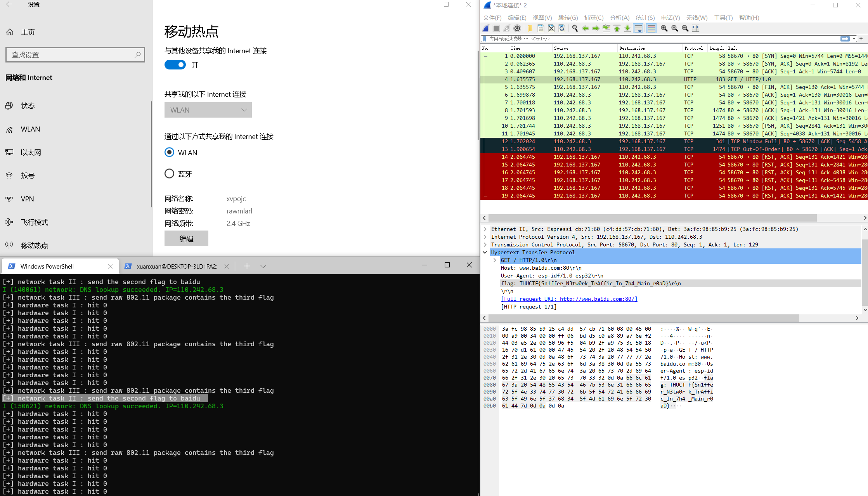This screenshot has width=868, height=496.
Task: Select the WLAN radio button for sharing
Action: click(x=169, y=152)
